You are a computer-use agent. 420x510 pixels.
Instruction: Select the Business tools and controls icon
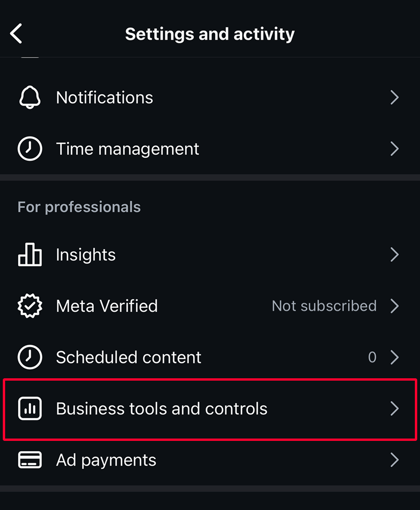click(x=29, y=409)
